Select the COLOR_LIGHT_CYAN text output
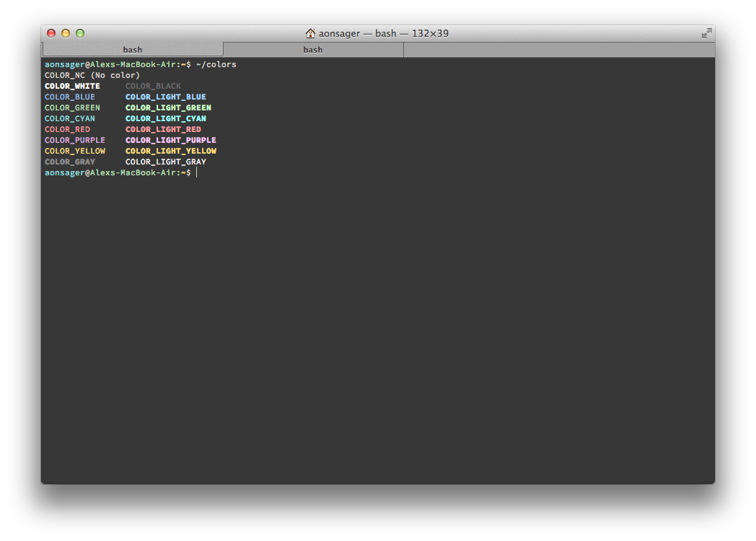 (x=165, y=118)
